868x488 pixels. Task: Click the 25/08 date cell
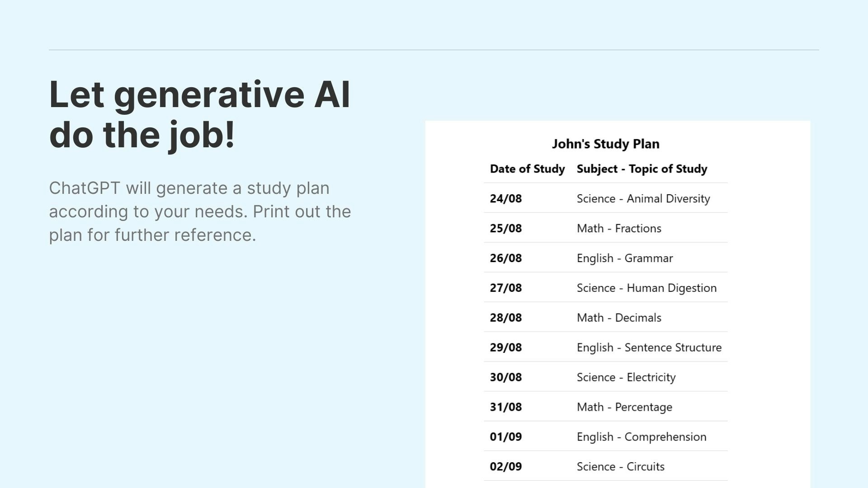(x=505, y=229)
